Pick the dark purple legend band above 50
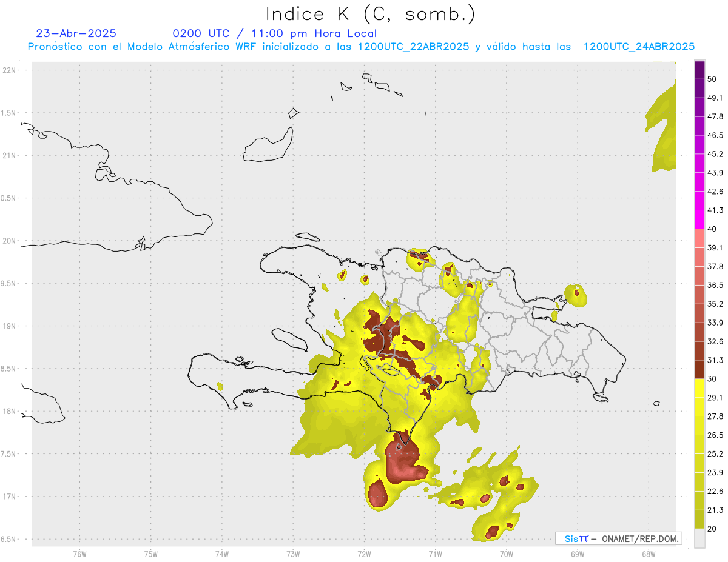Image resolution: width=728 pixels, height=562 pixels. pos(699,70)
